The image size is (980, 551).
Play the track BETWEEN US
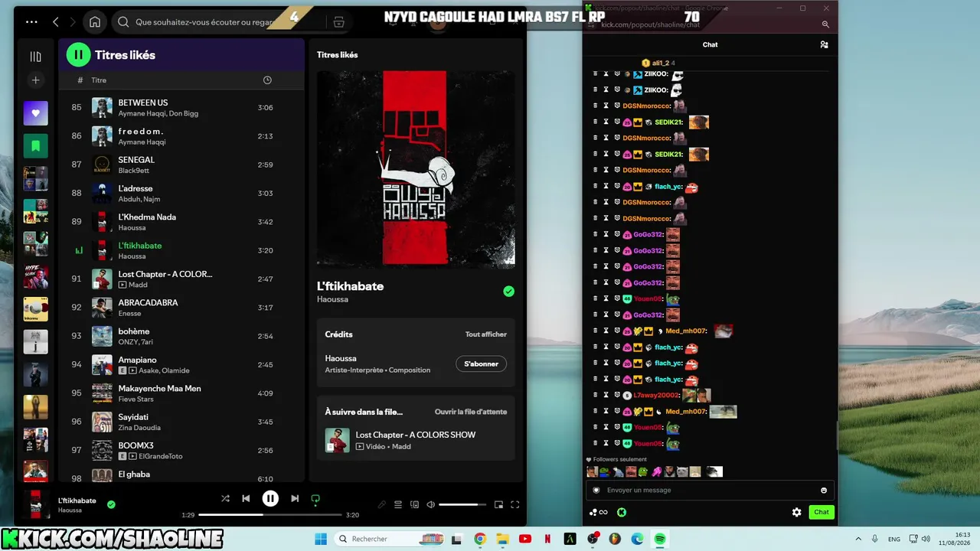(181, 108)
